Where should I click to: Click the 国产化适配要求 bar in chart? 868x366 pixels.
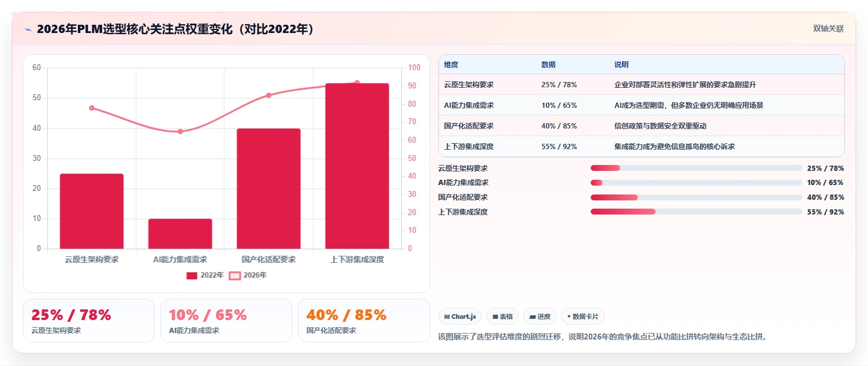pyautogui.click(x=268, y=189)
